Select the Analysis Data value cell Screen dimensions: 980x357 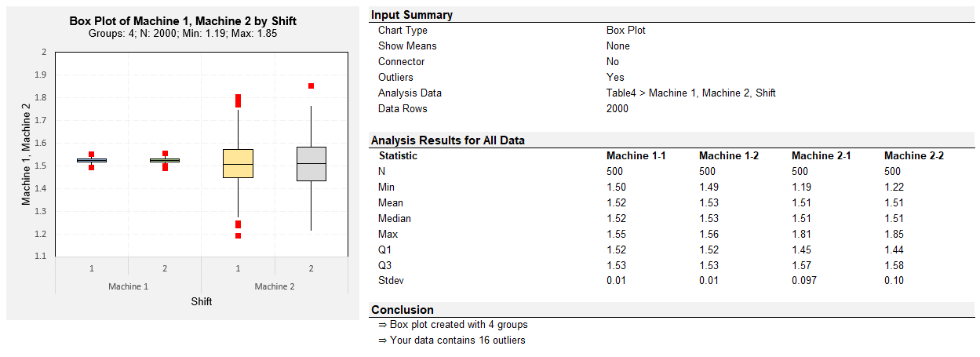coord(691,93)
